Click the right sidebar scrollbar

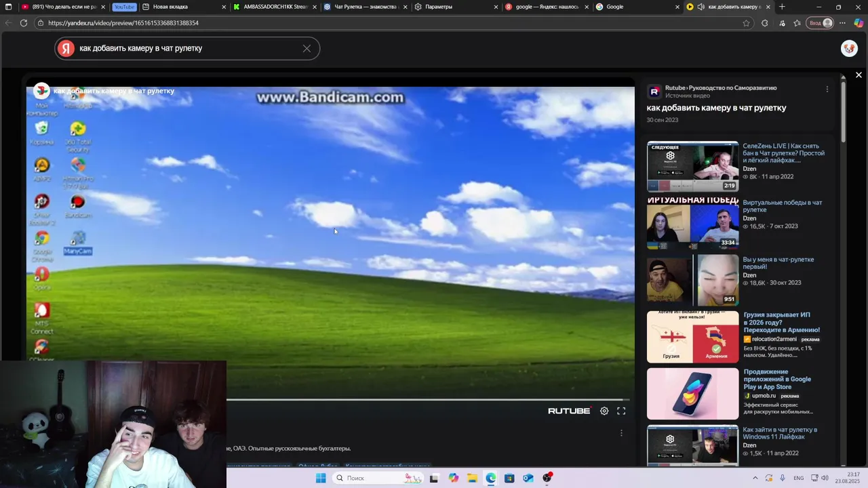point(844,112)
